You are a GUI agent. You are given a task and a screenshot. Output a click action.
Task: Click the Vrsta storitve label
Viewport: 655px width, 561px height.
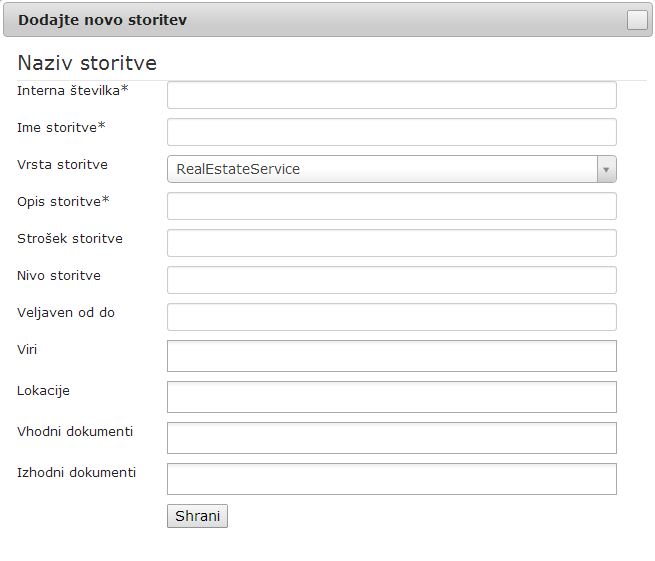coord(62,165)
